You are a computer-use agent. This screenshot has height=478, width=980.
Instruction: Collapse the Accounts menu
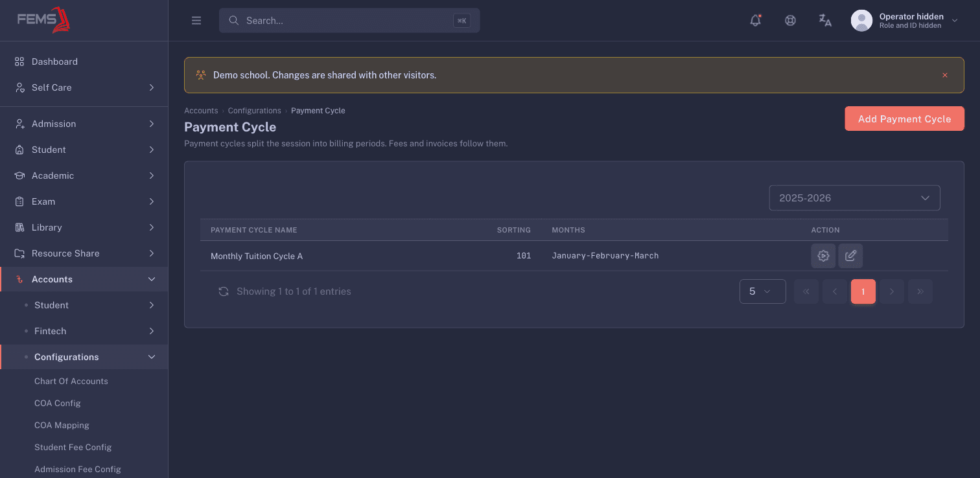click(x=84, y=279)
